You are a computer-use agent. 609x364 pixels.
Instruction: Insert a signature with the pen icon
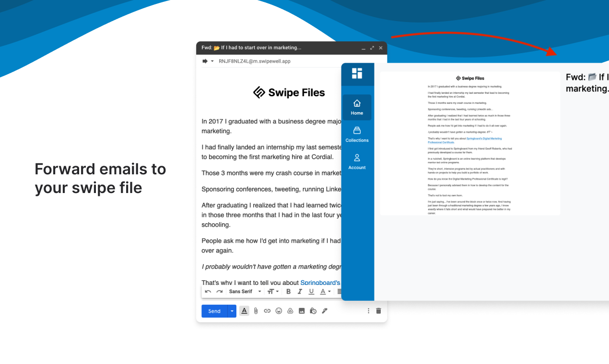pos(325,311)
